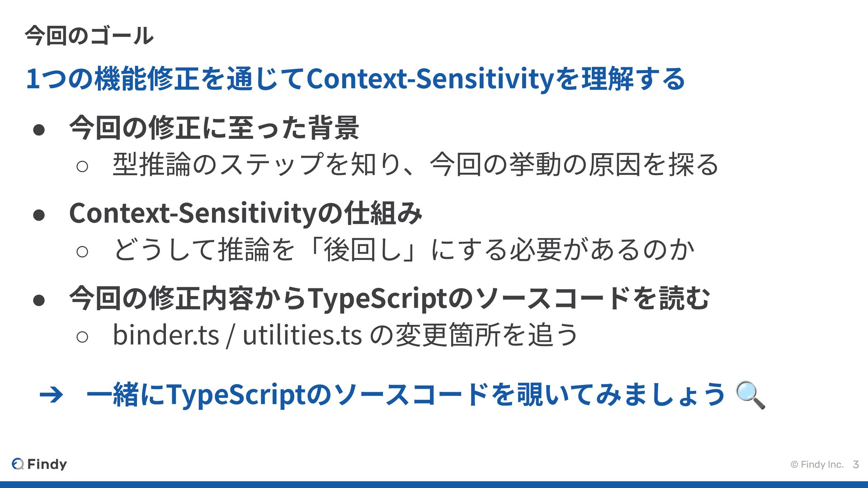The height and width of the screenshot is (488, 868).
Task: Click the TypeScriptのソースコードを読む heading
Action: 390,298
